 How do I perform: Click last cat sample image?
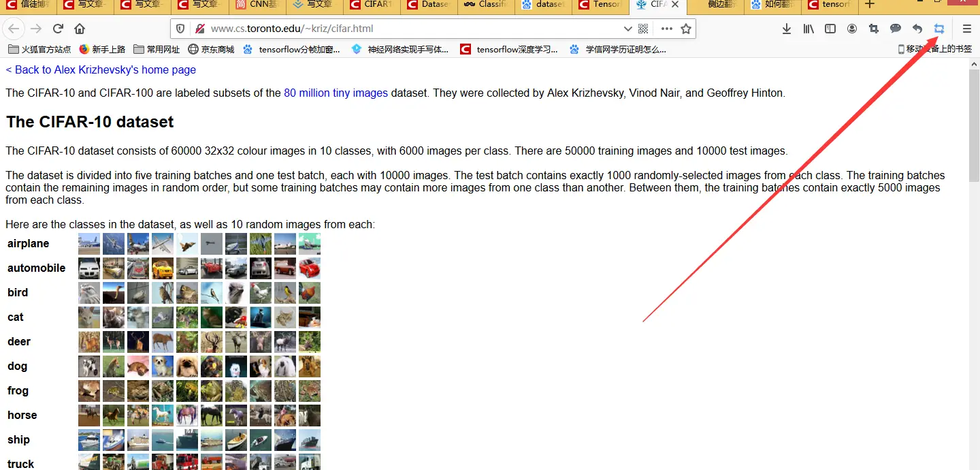[x=310, y=317]
